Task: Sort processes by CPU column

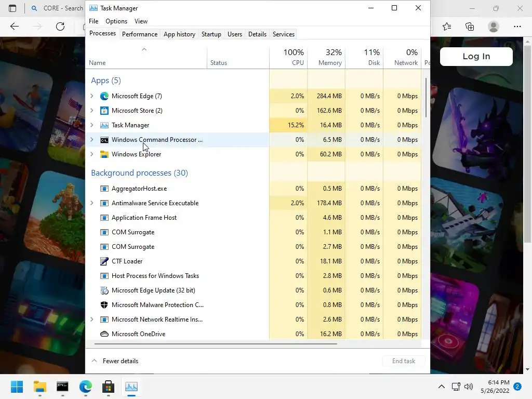Action: tap(288, 58)
